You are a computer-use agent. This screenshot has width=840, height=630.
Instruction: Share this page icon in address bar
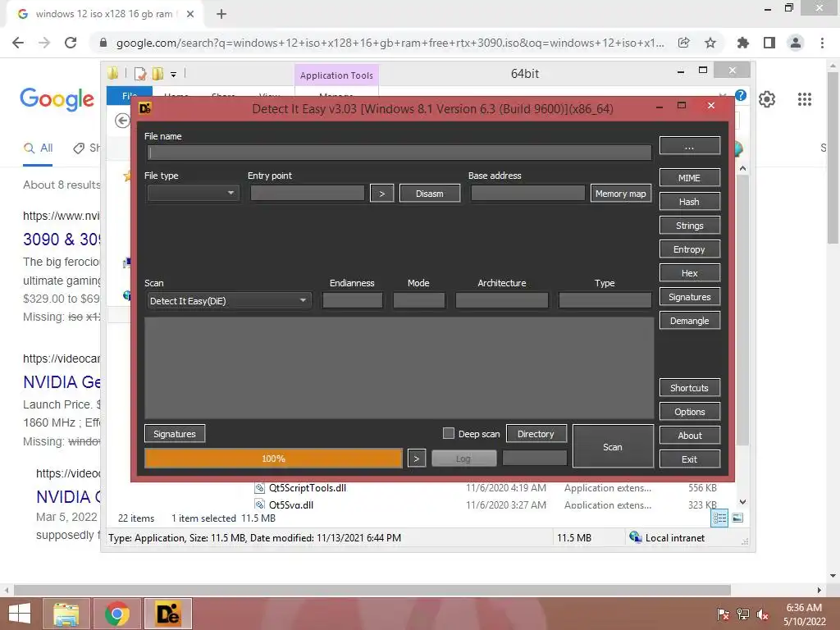click(x=683, y=43)
